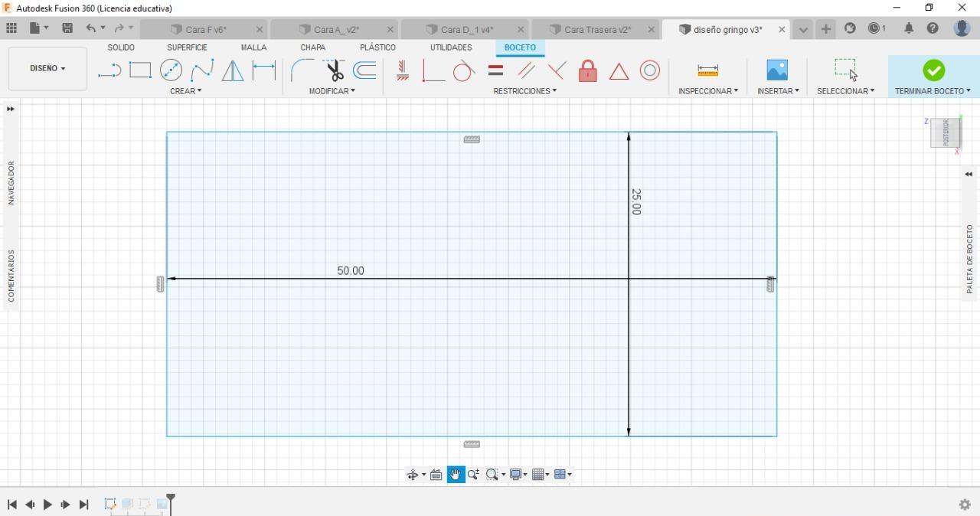
Task: Switch to the MALLA tab
Action: pos(253,47)
